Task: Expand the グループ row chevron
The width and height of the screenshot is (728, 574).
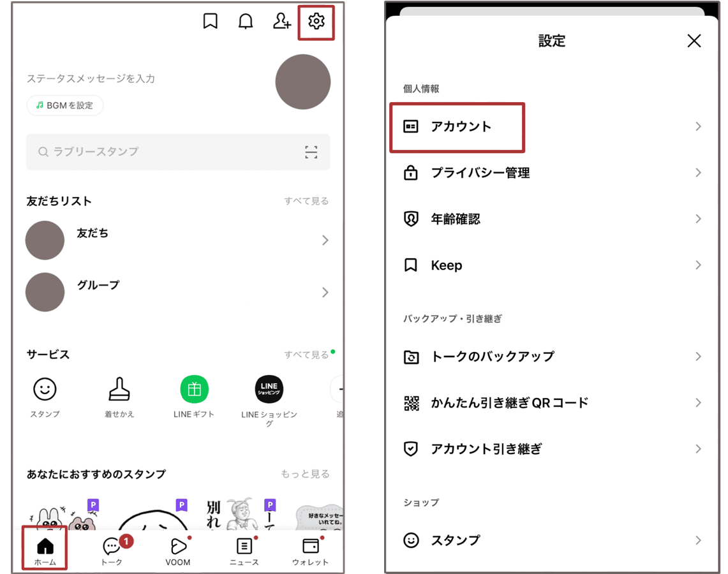Action: pyautogui.click(x=325, y=292)
